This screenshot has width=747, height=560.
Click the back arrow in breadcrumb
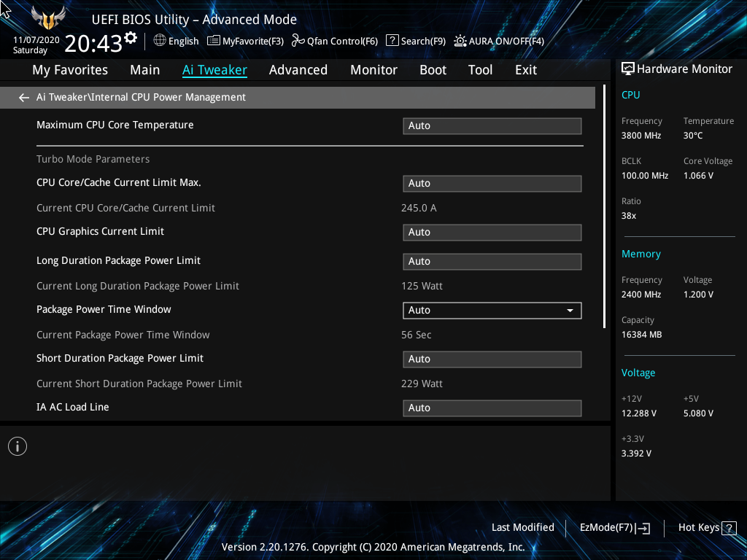[x=24, y=98]
